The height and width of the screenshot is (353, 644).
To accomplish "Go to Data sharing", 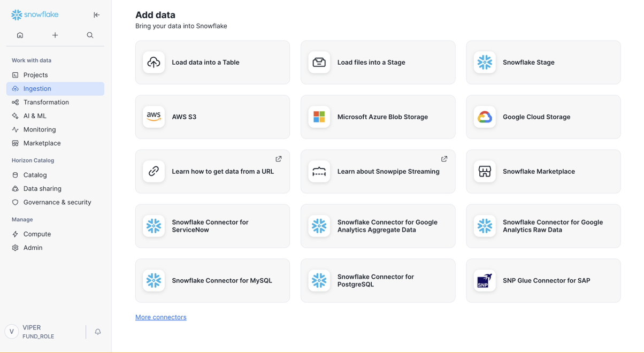I will (55, 189).
